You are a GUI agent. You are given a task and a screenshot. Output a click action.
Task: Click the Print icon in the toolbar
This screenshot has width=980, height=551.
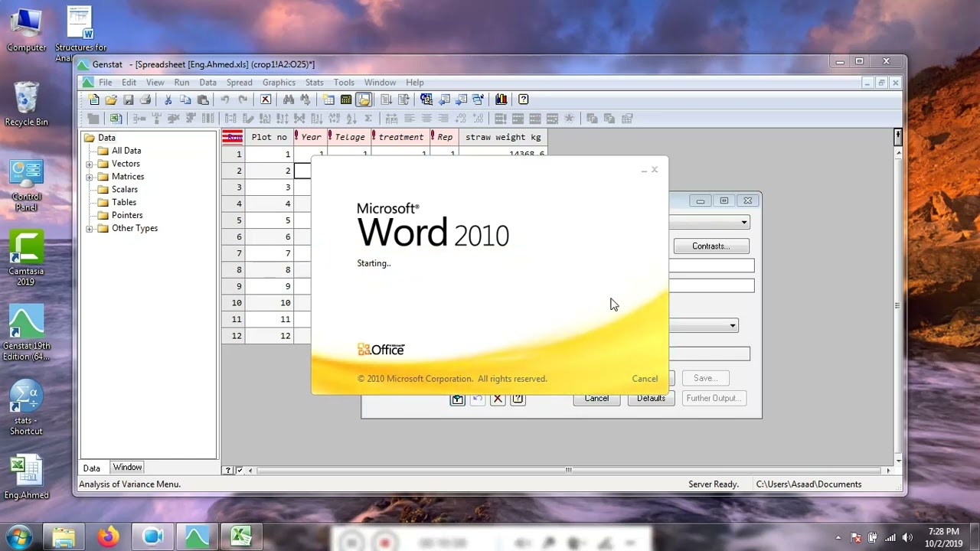(145, 99)
